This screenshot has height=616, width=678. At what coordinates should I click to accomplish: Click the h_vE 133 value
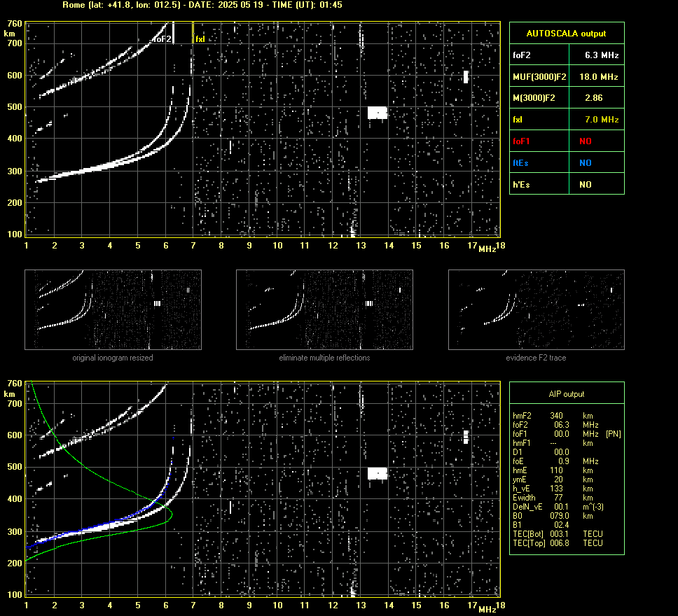557,489
